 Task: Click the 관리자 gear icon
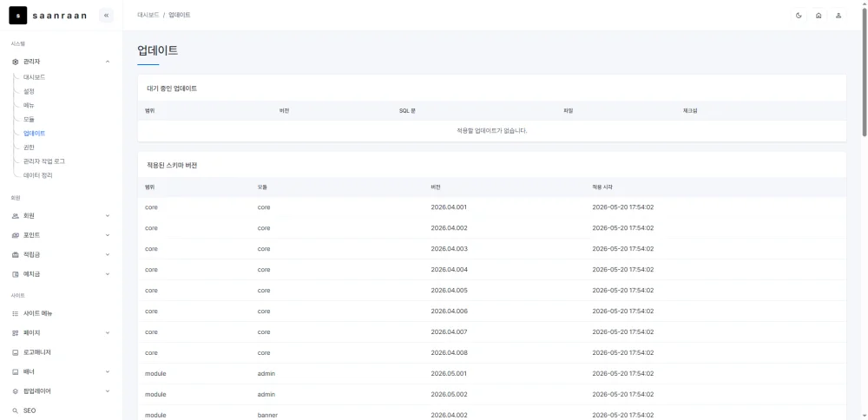point(16,62)
